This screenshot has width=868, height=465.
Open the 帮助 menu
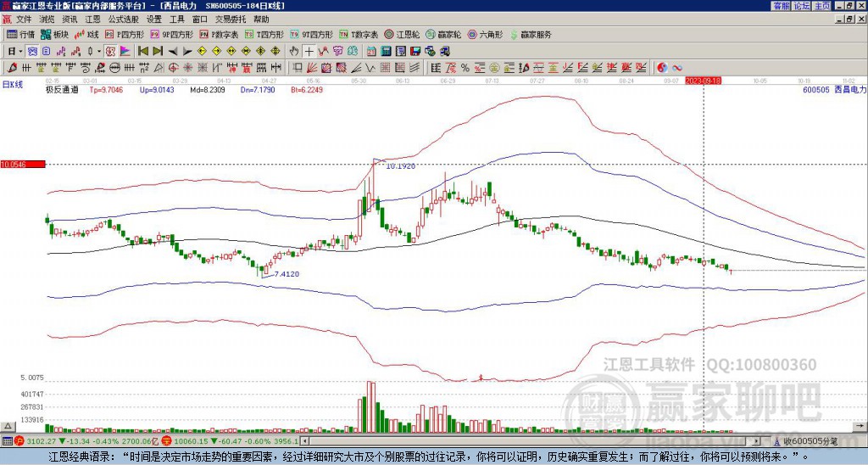[261, 20]
